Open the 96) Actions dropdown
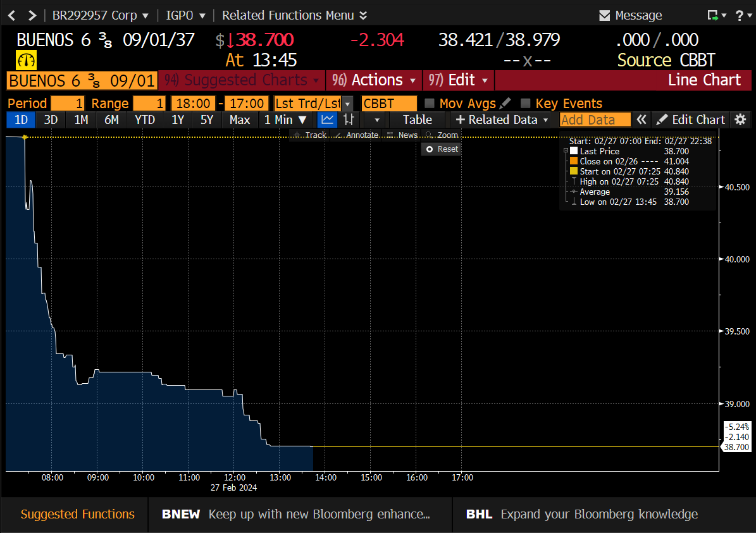This screenshot has height=533, width=756. (373, 80)
